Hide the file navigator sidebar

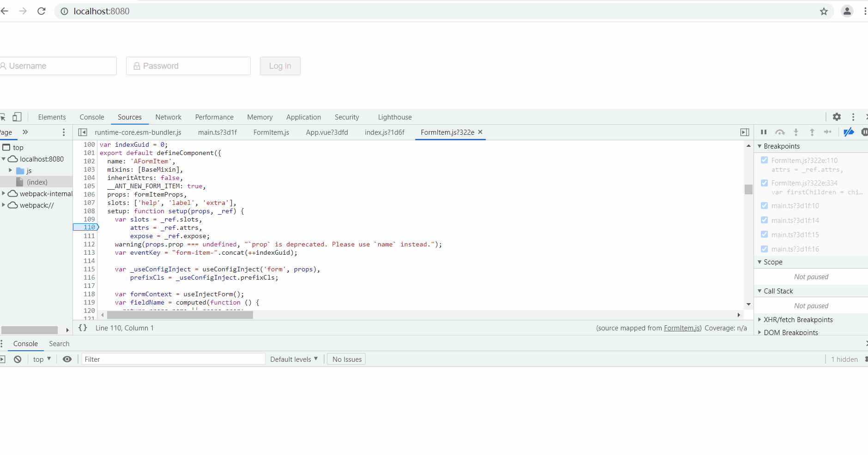(83, 132)
